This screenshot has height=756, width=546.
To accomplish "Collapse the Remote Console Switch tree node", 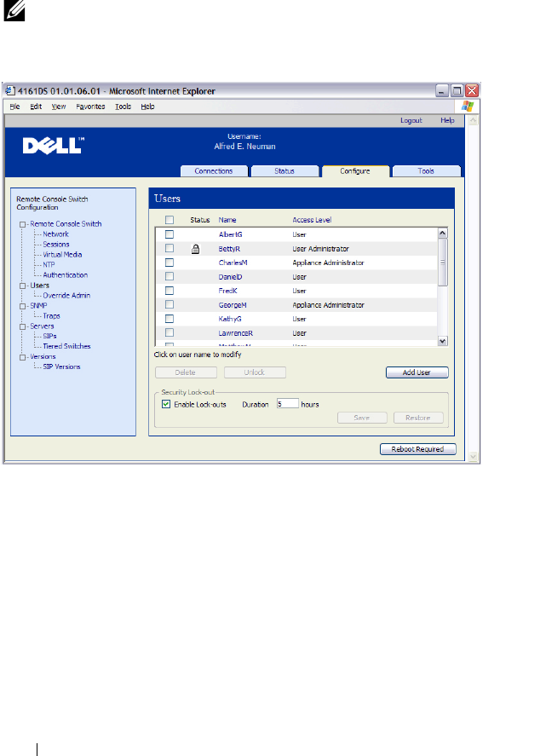I will pyautogui.click(x=22, y=224).
